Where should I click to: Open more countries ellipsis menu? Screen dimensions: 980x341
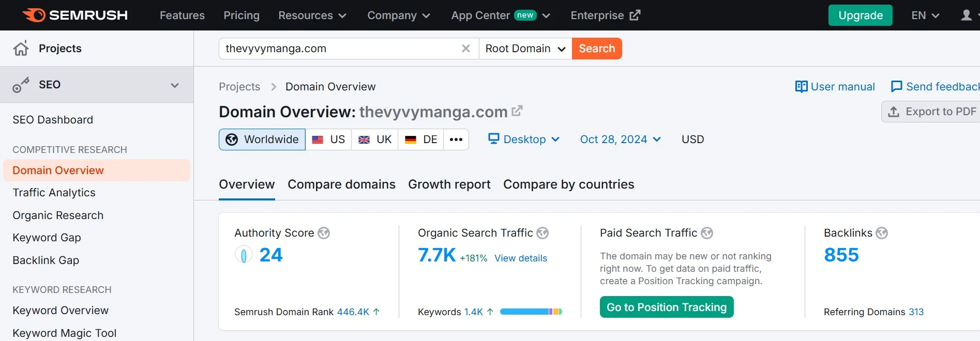click(456, 139)
